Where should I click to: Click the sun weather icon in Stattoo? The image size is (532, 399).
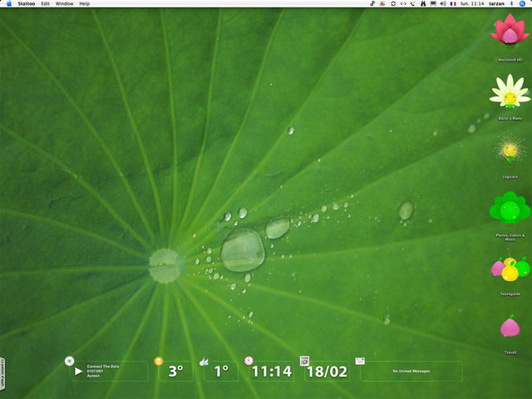click(159, 361)
